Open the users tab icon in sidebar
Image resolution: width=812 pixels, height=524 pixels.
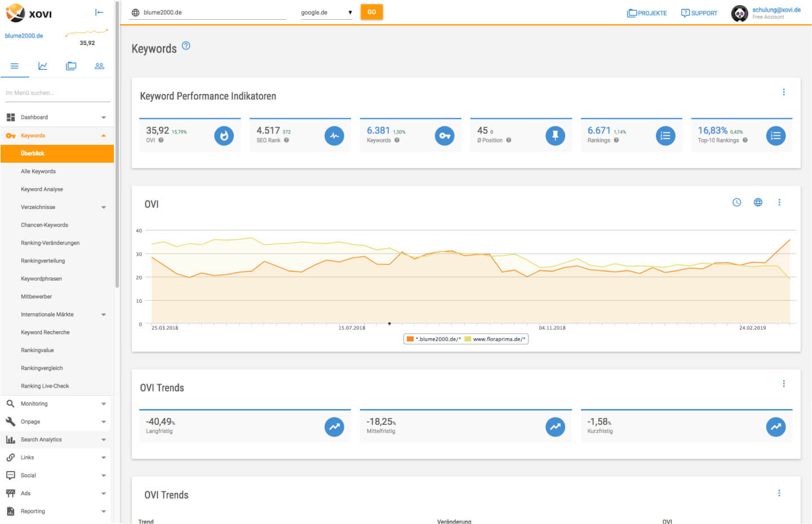99,66
